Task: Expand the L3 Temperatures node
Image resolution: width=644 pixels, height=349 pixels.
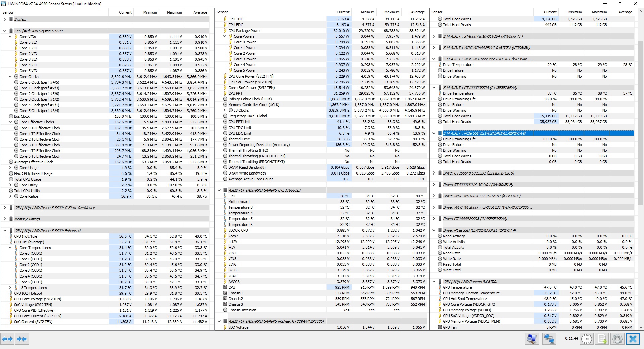Action: point(10,288)
